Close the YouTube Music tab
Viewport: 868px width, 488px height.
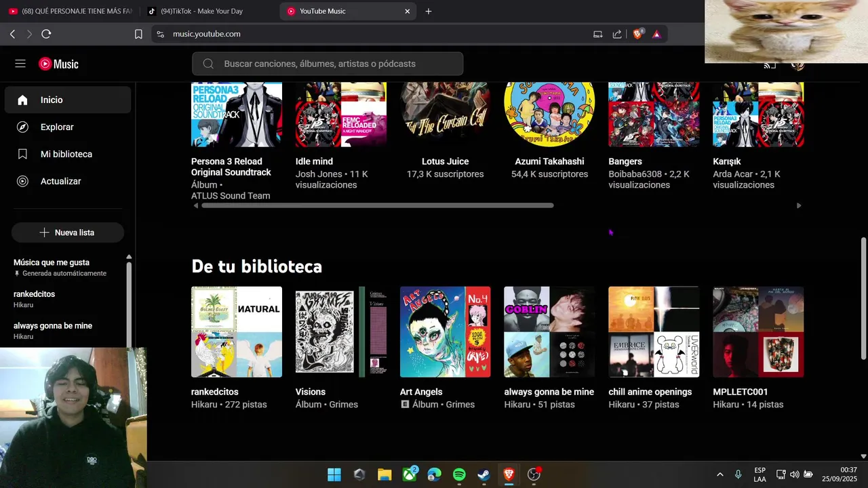pos(407,11)
